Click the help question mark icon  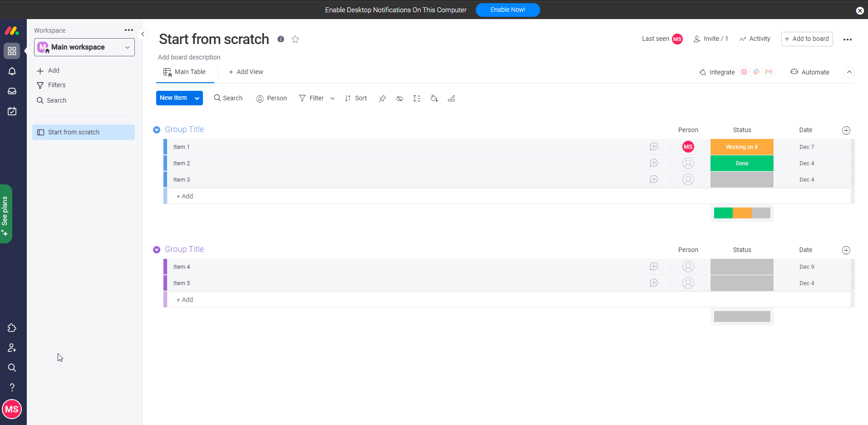click(x=12, y=387)
